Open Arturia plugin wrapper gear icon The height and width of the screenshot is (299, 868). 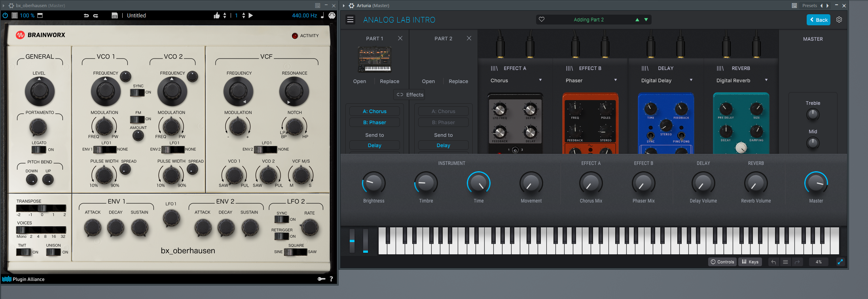351,6
